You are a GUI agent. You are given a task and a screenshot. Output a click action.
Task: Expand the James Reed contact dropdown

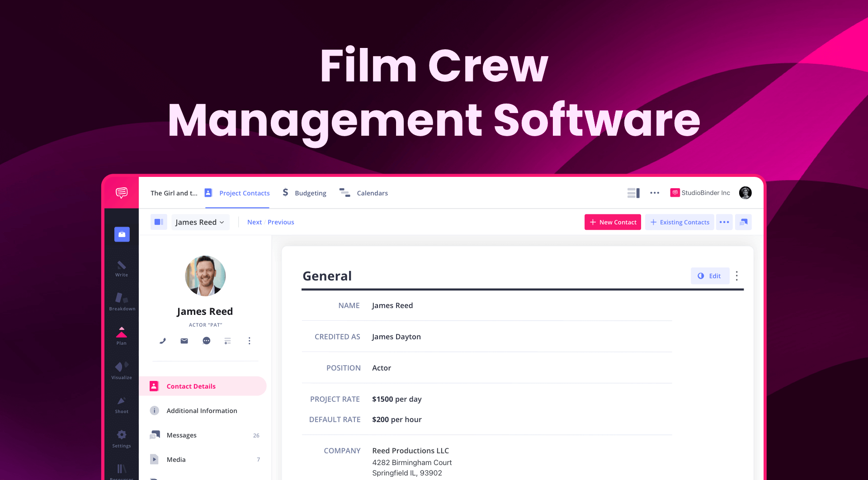[200, 222]
